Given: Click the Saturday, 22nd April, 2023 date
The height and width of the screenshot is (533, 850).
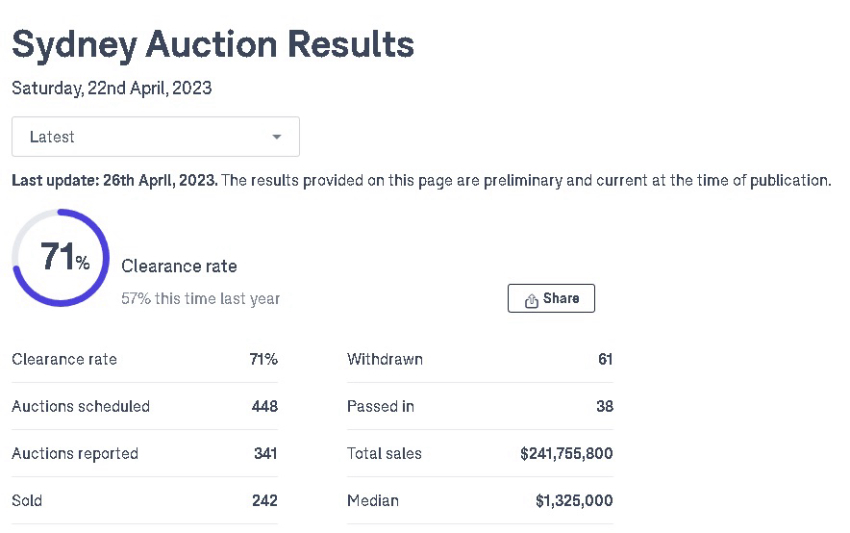Looking at the screenshot, I should coord(112,88).
